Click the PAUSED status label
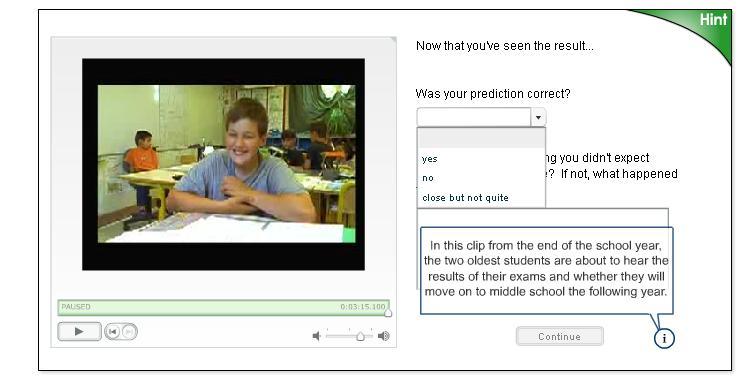744x382 pixels. tap(75, 307)
